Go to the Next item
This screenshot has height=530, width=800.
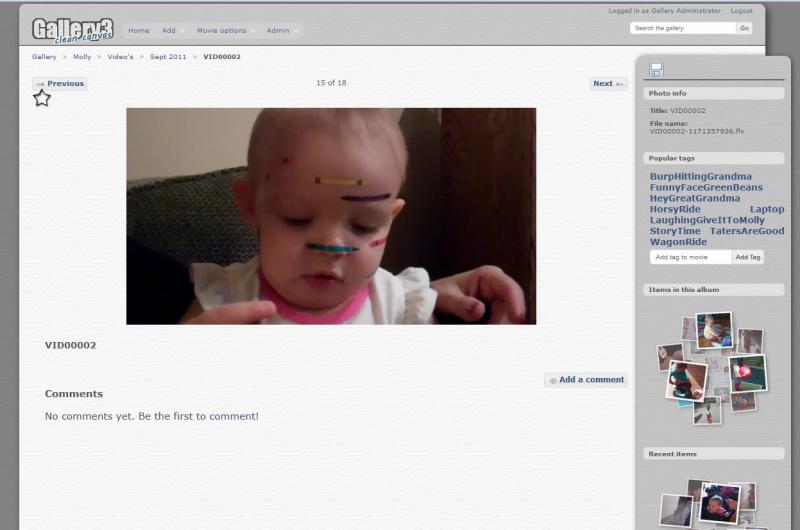[x=608, y=84]
